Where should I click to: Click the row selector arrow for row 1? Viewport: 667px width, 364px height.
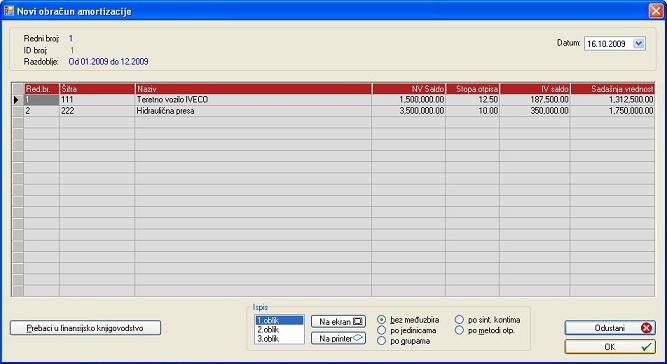coord(17,100)
